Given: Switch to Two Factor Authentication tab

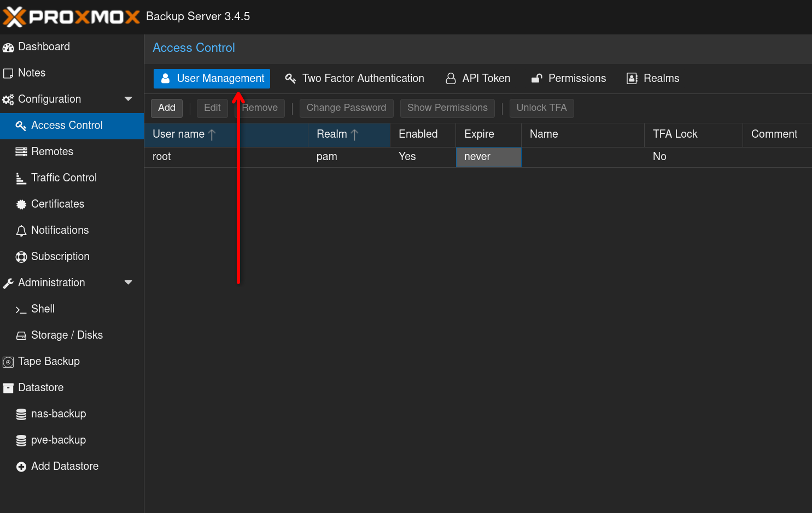Looking at the screenshot, I should [x=354, y=79].
